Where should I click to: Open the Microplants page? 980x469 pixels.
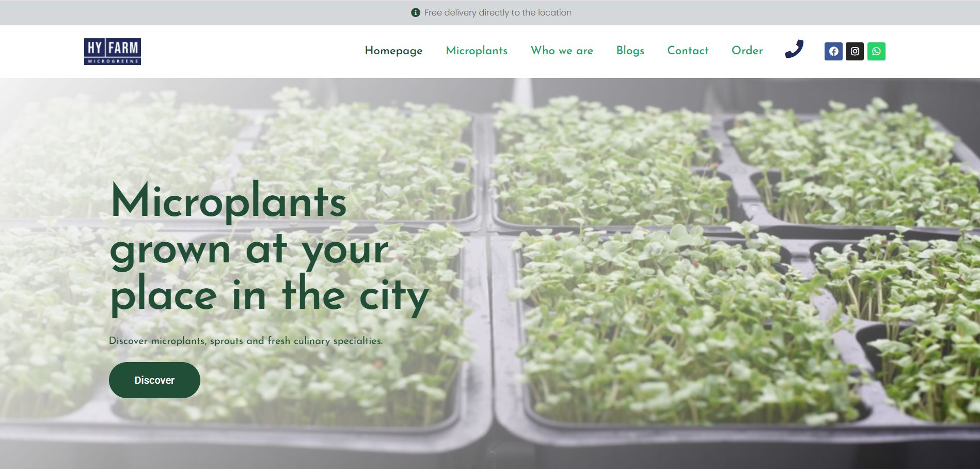(x=476, y=51)
